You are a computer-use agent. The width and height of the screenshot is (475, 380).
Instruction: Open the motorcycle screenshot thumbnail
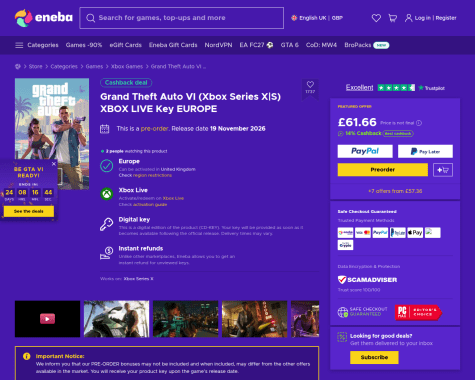tap(116, 319)
